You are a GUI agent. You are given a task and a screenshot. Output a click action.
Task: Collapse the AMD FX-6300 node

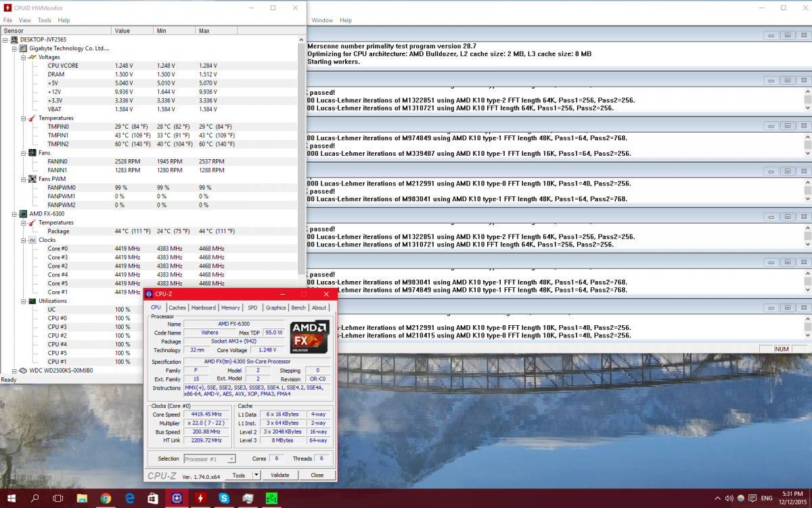point(14,213)
